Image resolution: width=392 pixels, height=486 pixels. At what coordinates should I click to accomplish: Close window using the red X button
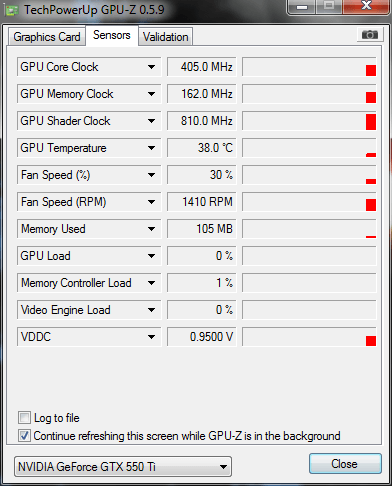366,6
